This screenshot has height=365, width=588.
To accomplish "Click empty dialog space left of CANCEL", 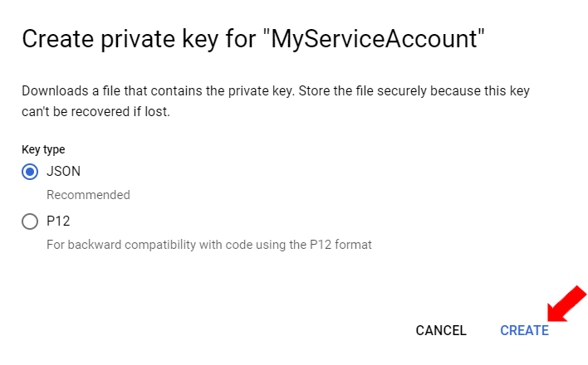I will [208, 330].
